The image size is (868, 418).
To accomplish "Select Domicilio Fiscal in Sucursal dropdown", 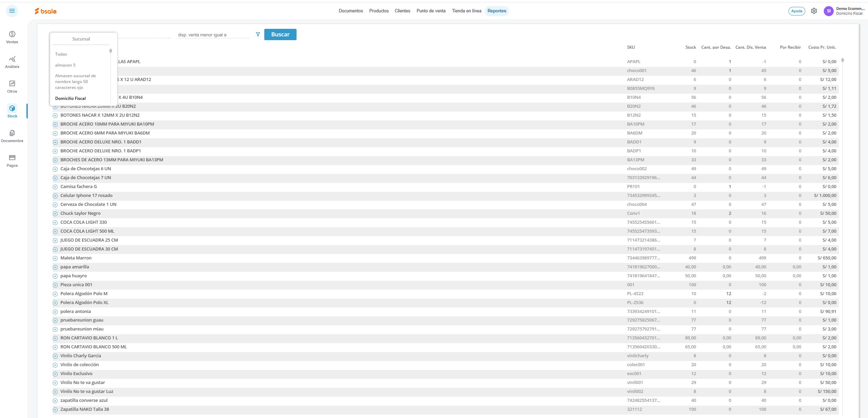I will click(70, 98).
